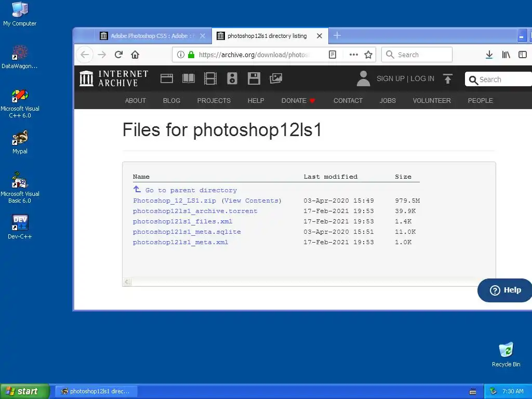Screen dimensions: 532x399
Task: Click Go to parent directory link
Action: point(191,190)
